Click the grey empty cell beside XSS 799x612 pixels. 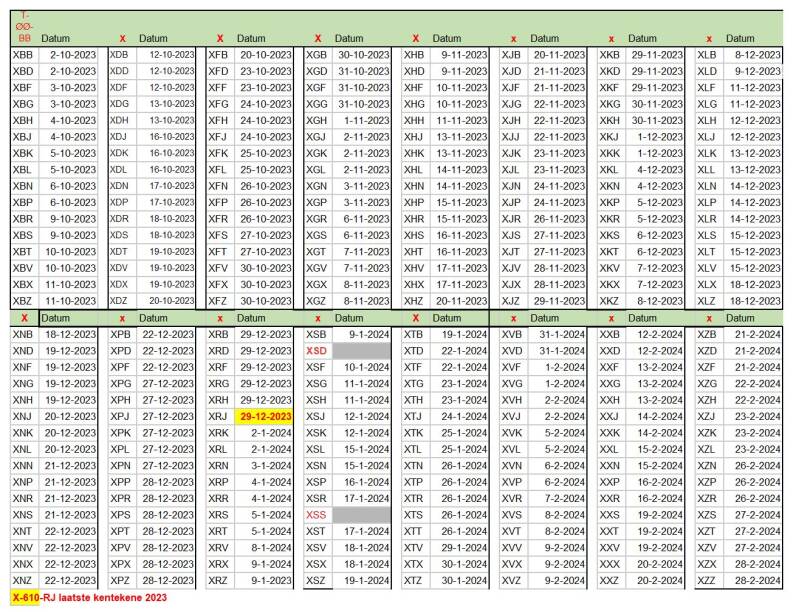[x=362, y=515]
